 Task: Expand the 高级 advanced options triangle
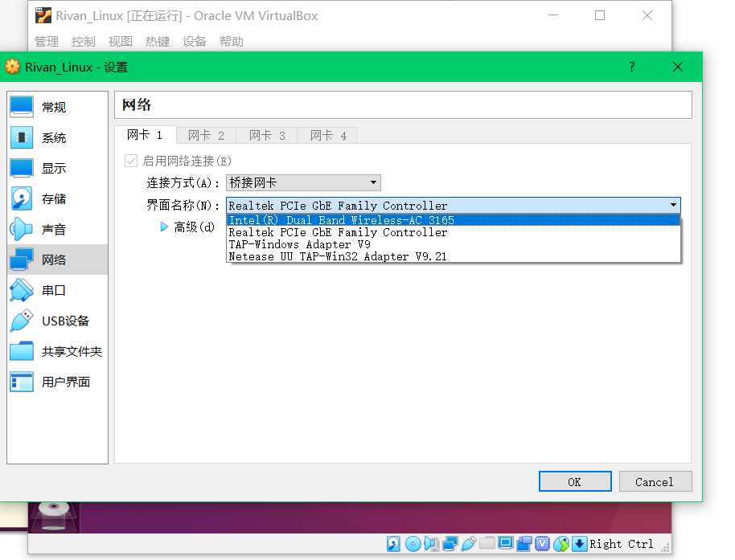point(163,227)
